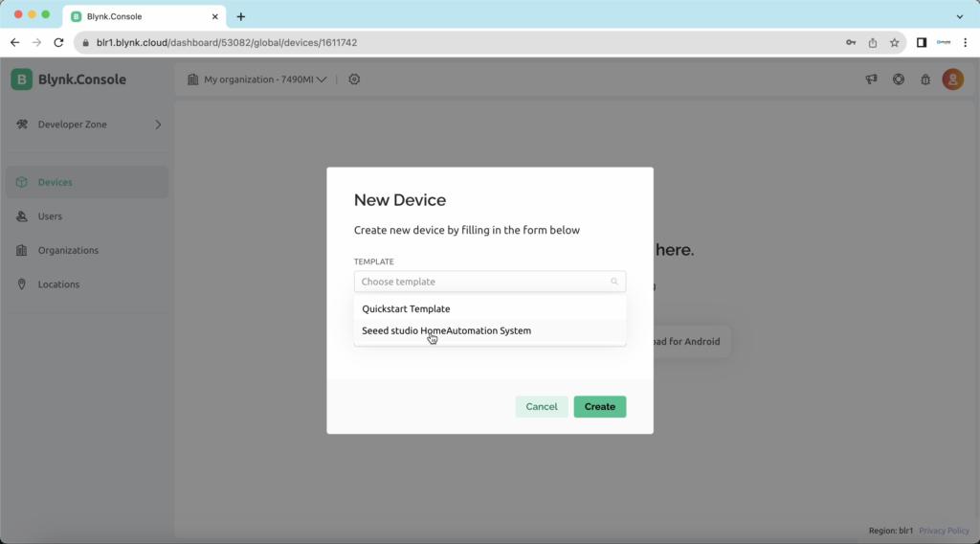Click the search icon in the template field
The image size is (980, 544).
tap(614, 282)
